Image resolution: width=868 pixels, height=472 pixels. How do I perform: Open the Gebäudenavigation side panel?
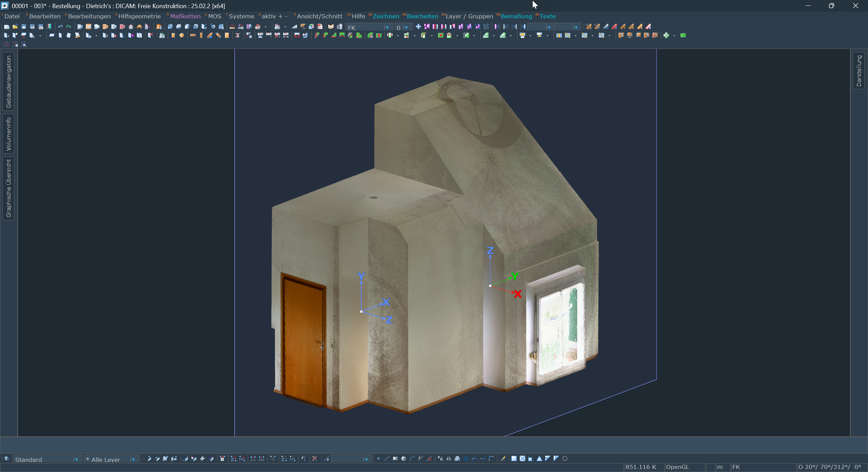[x=8, y=81]
